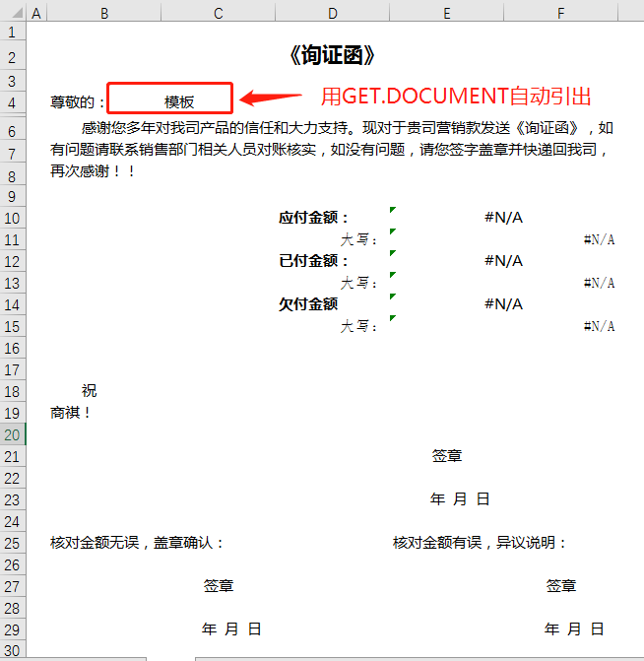Select the 签章 cell in row 21
Screen dimensions: 644x661
[447, 456]
